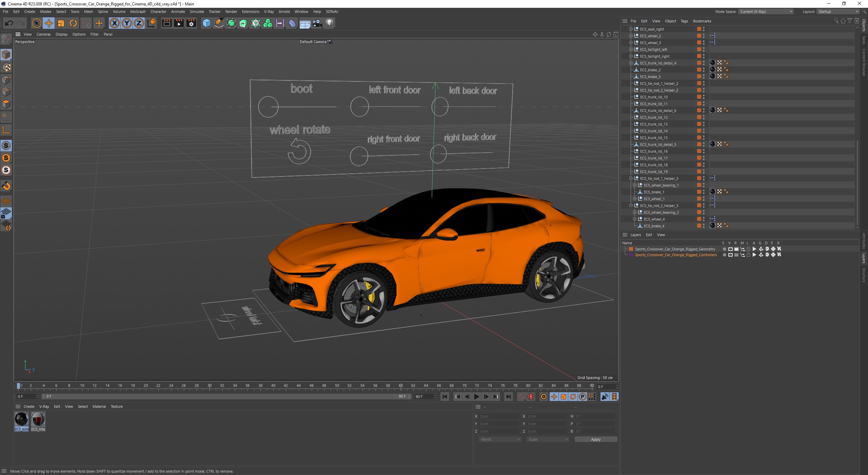This screenshot has height=475, width=868.
Task: Click the Bend deformer icon
Action: point(292,23)
